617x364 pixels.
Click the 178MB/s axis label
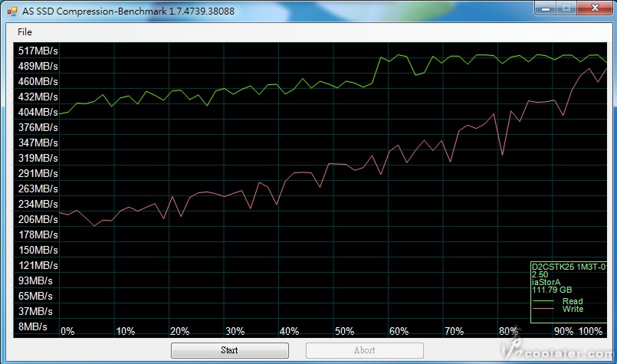point(38,235)
